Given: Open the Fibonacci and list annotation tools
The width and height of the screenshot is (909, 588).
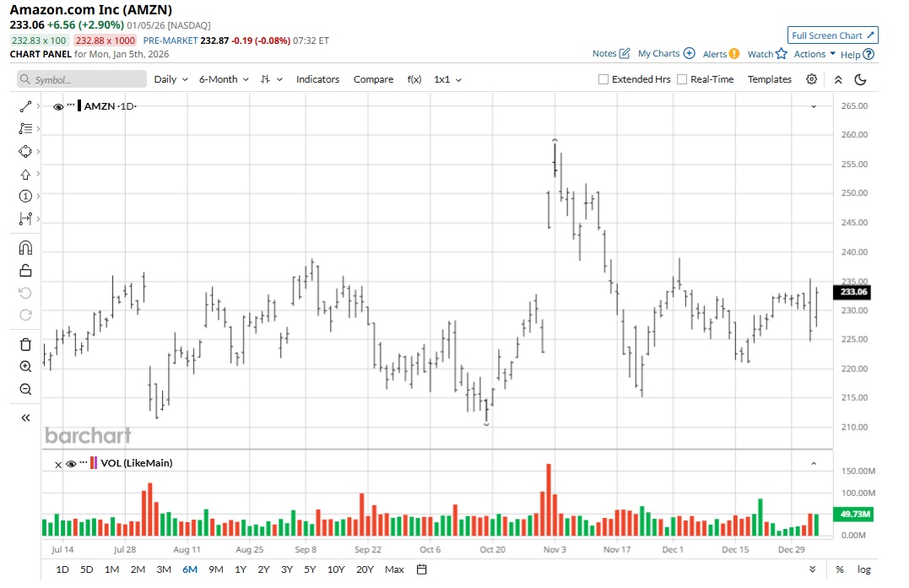Looking at the screenshot, I should tap(25, 128).
